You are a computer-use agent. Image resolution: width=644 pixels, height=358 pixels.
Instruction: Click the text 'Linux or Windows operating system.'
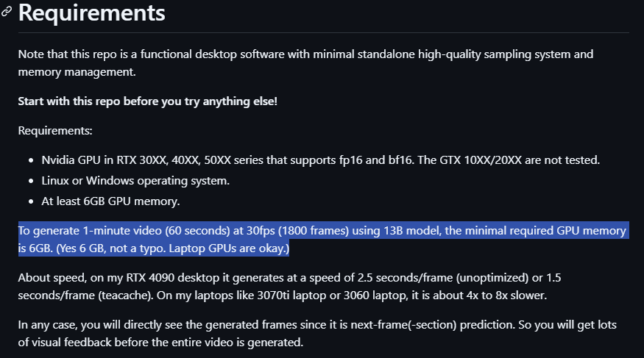point(135,181)
